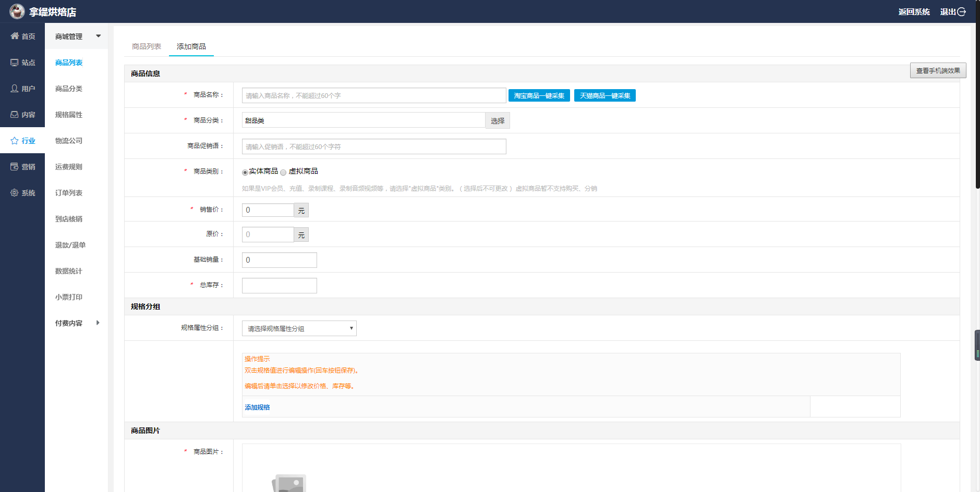This screenshot has height=492, width=980.
Task: Click the 选择 category button
Action: tap(498, 120)
